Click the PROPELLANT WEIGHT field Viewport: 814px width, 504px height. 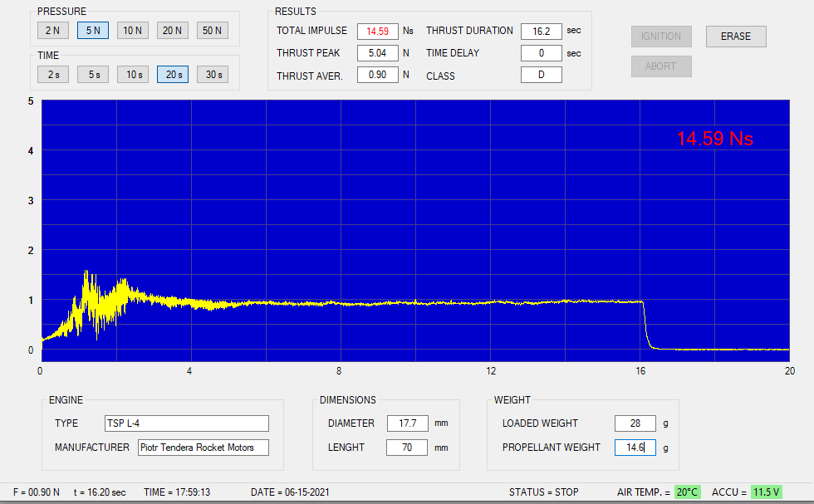(x=635, y=448)
